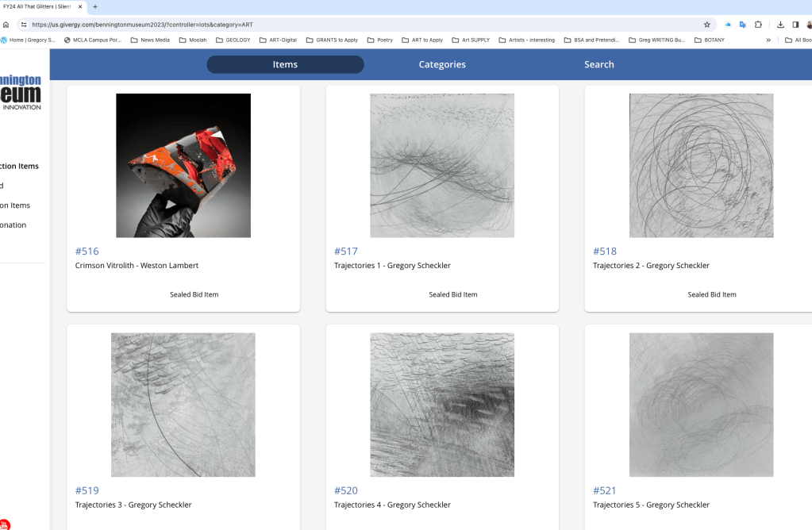Open lot #517 link
Viewport: 812px width, 530px height.
click(x=346, y=252)
